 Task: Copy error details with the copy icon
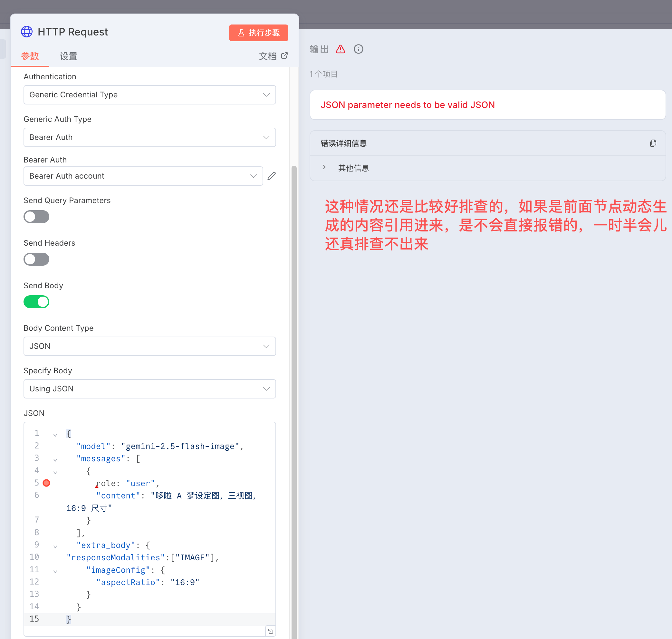point(653,143)
